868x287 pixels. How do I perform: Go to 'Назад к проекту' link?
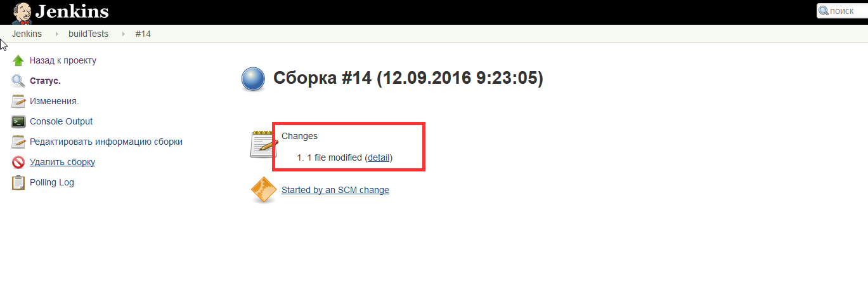(63, 61)
